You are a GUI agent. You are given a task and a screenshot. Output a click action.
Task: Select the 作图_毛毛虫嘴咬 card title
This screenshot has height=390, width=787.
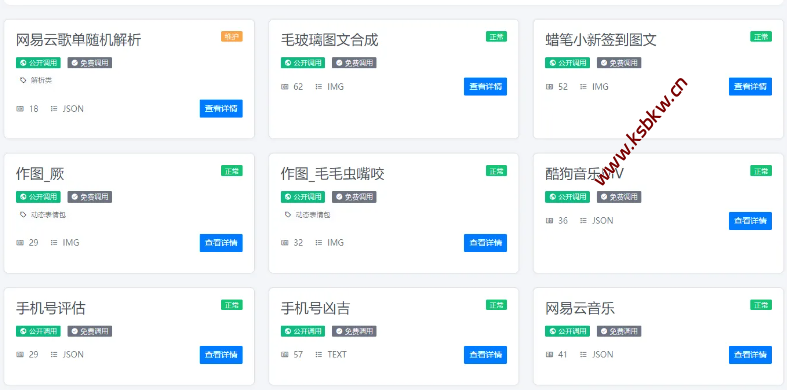click(x=333, y=174)
